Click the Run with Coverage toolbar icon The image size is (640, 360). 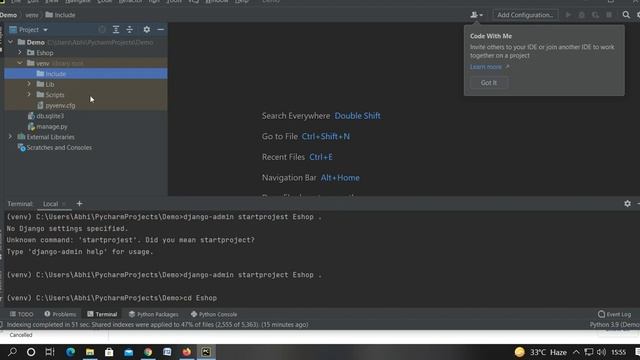point(596,15)
